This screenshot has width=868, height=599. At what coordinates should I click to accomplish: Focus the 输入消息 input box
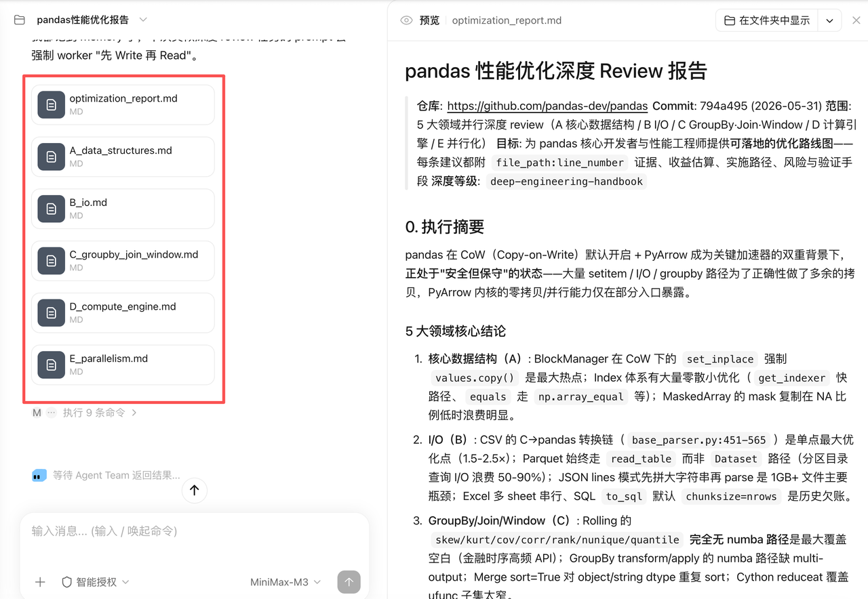tap(195, 531)
